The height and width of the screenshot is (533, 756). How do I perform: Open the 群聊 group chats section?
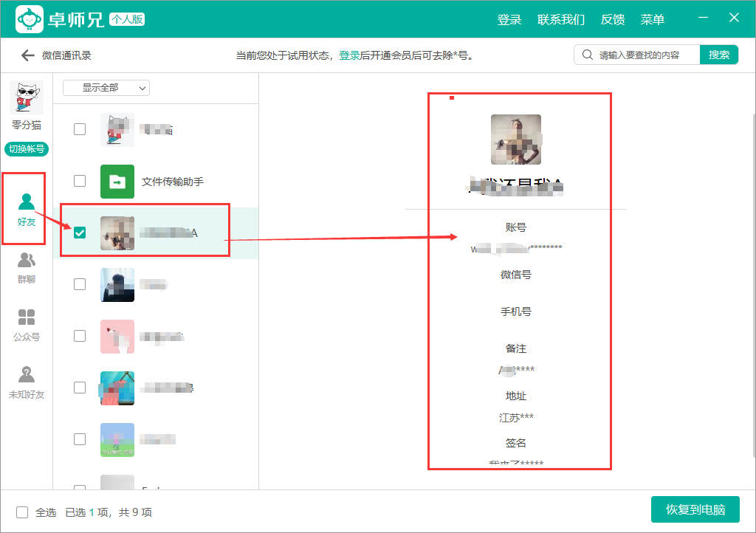26,268
